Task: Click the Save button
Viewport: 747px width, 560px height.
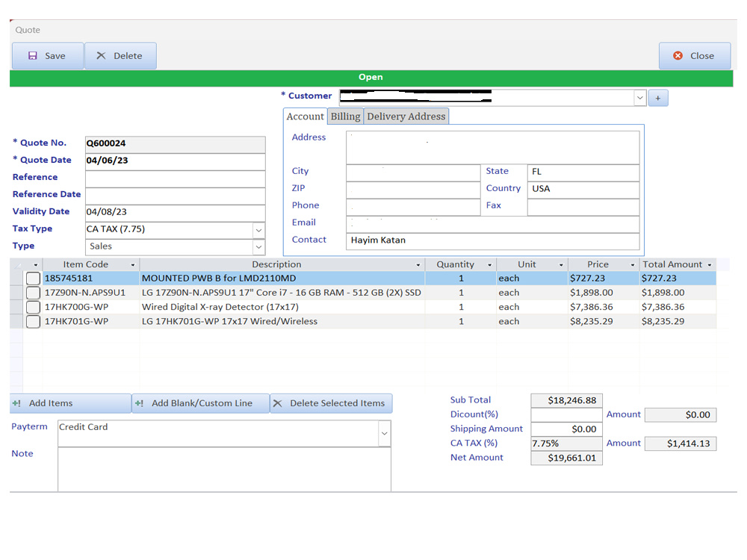Action: [48, 56]
